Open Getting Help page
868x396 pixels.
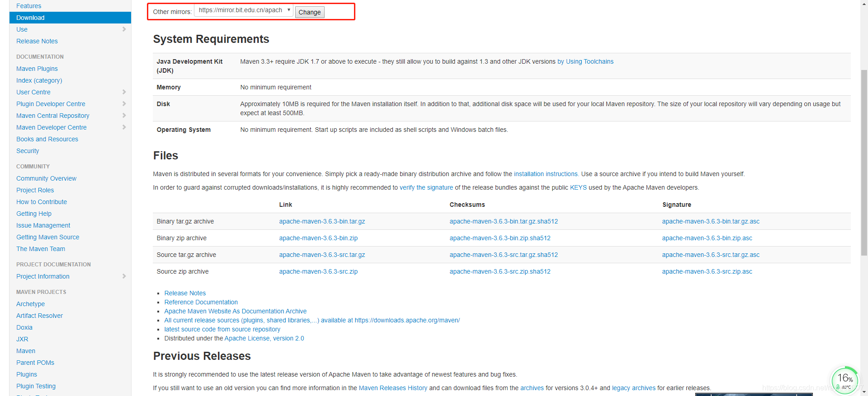[x=34, y=214]
